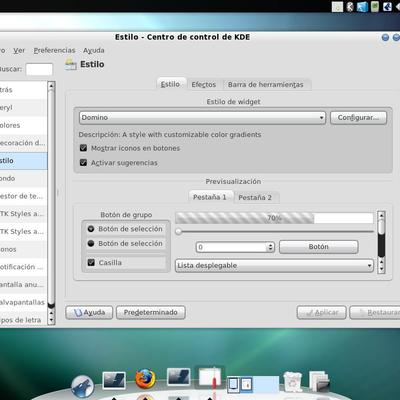Select the 'alvapantallas' sidebar entry

click(x=23, y=302)
